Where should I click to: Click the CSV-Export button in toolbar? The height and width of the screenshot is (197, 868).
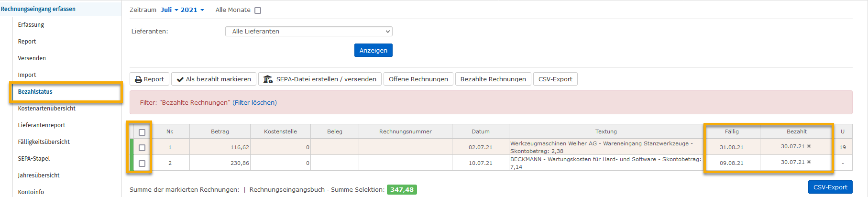(555, 79)
